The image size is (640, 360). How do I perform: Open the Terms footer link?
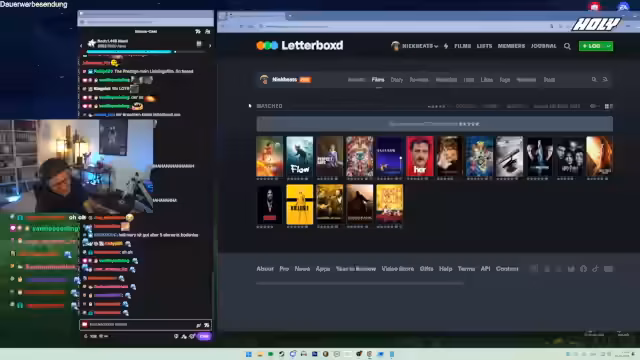[x=466, y=269]
